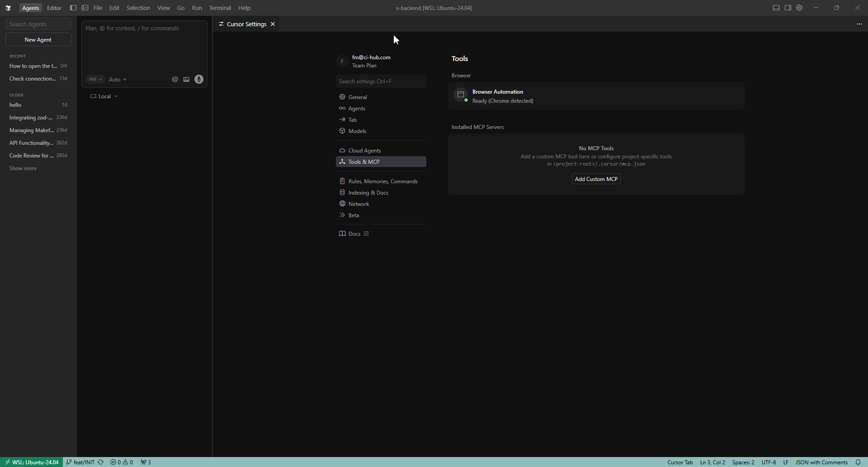Show errors and warnings from the status bar
The height and width of the screenshot is (467, 868).
tap(122, 462)
